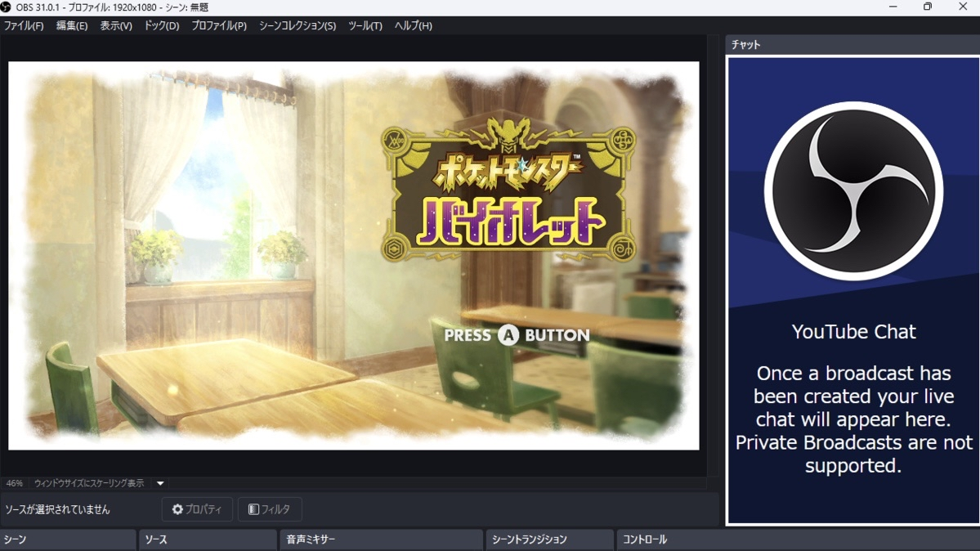This screenshot has height=551, width=980.
Task: Open the ツール(T) menu
Action: 365,25
